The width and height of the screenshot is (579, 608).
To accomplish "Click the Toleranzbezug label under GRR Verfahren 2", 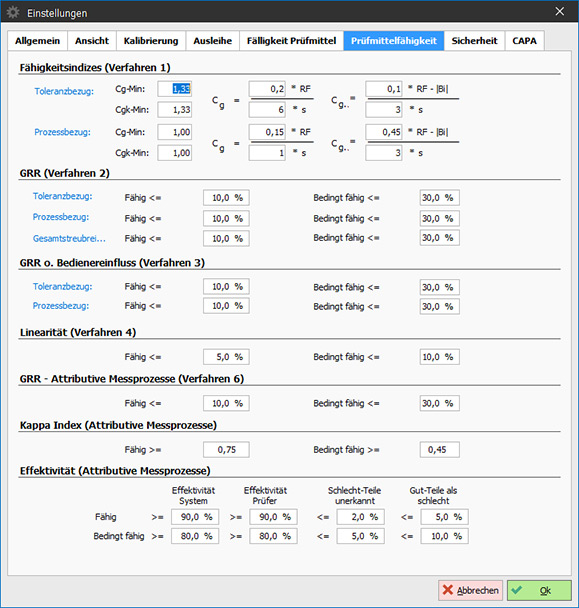I will tap(62, 196).
